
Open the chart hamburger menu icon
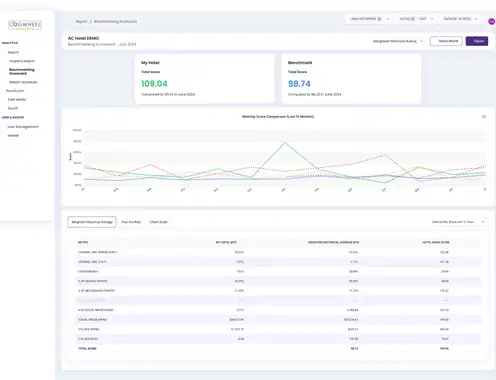click(484, 117)
